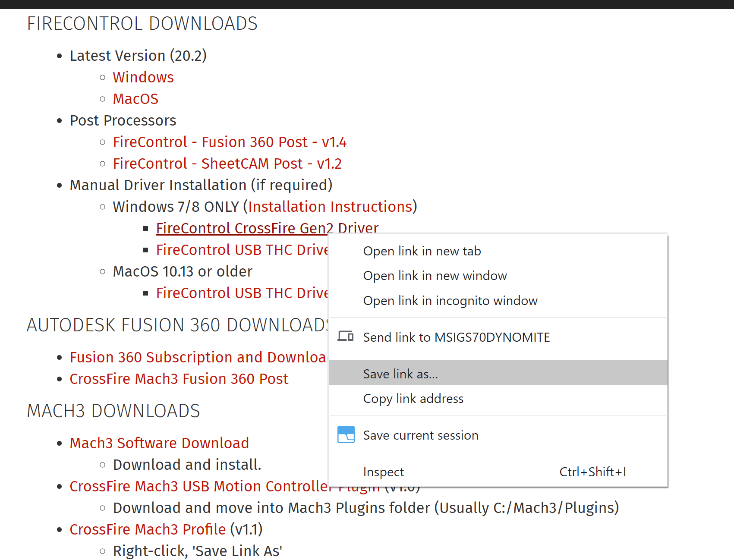Open the Windows download link
The image size is (734, 560).
click(x=143, y=77)
